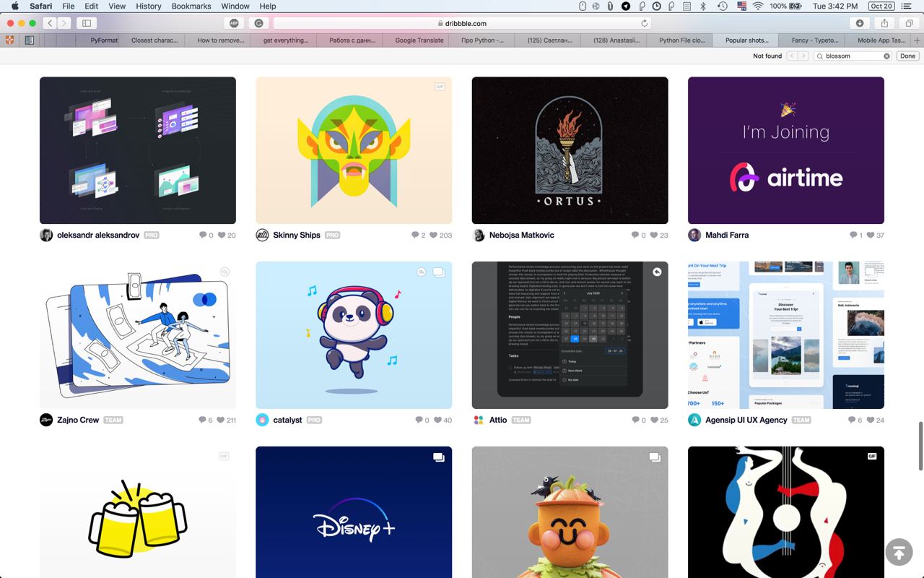Switch to Google Translate tab
Viewport: 924px width, 578px height.
[419, 40]
